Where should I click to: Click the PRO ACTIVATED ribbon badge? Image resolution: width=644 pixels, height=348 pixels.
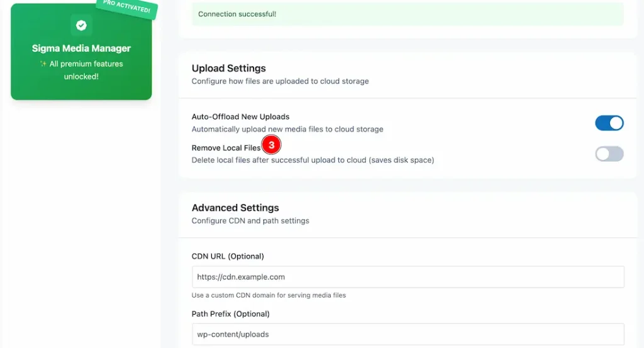point(126,7)
